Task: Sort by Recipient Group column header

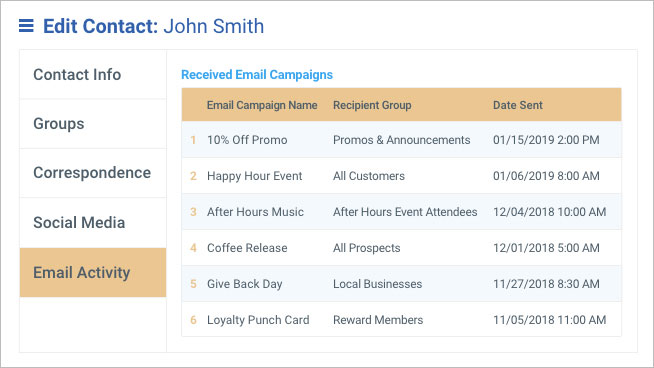Action: point(372,105)
